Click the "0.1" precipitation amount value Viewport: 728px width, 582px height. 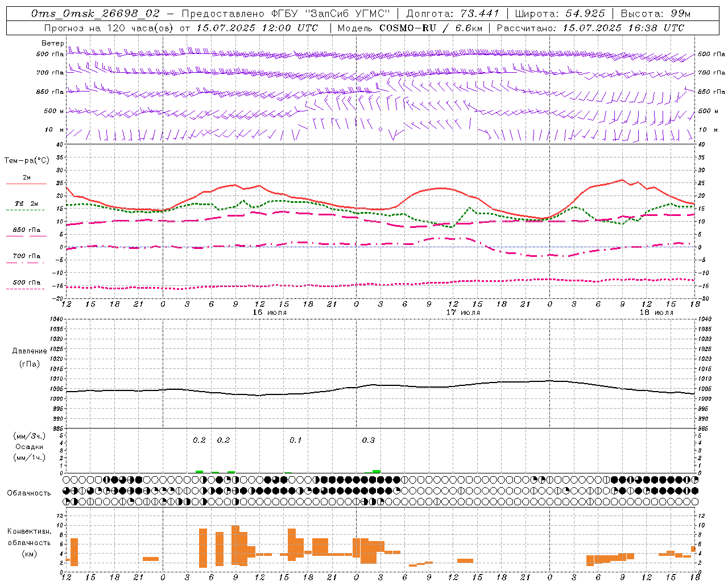click(x=296, y=440)
